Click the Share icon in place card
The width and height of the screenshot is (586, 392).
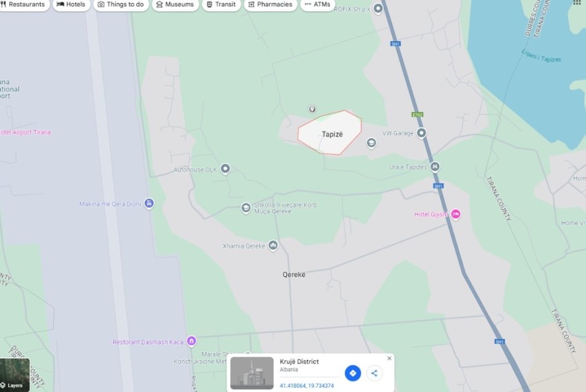pyautogui.click(x=374, y=373)
